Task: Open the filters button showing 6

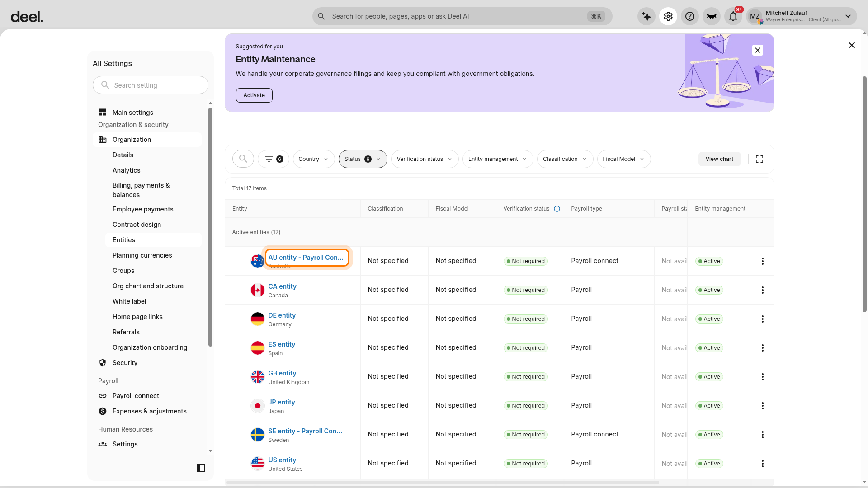Action: (x=274, y=159)
